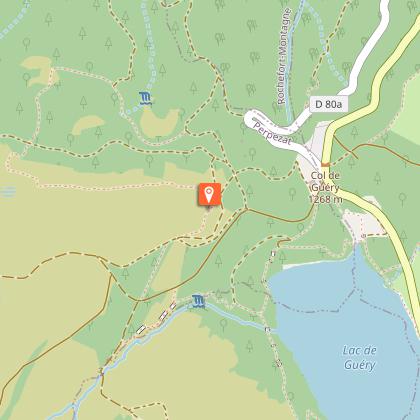Click the wetland symbol at the left edge
The image size is (420, 420).
8,192
